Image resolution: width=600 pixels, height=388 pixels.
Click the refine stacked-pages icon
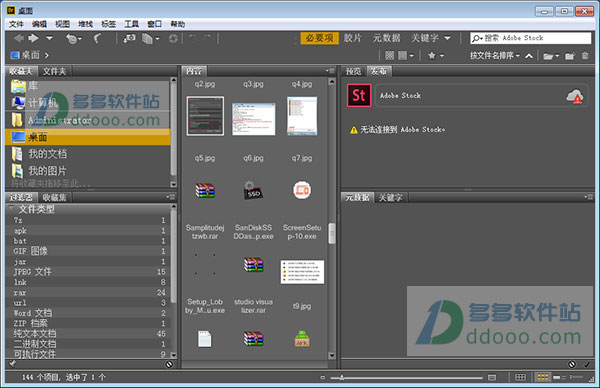coord(148,38)
